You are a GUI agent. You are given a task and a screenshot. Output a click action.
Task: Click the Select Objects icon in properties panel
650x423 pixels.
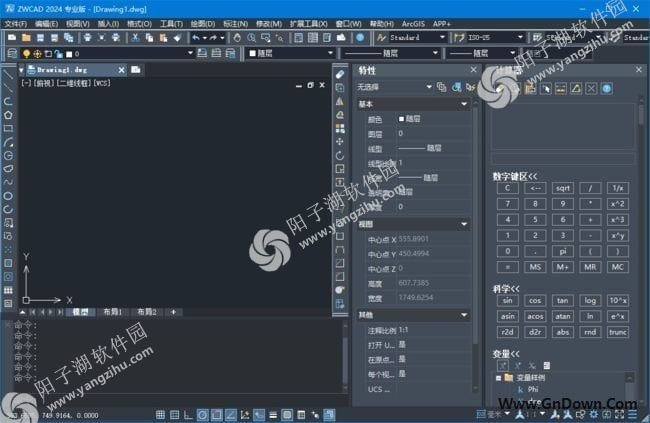click(x=456, y=87)
